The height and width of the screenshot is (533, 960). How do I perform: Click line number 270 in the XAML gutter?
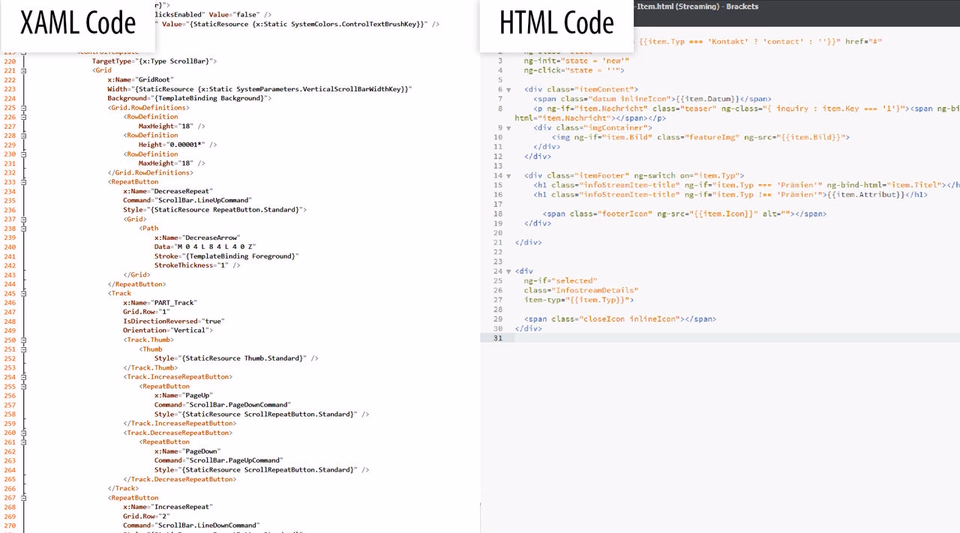9,525
